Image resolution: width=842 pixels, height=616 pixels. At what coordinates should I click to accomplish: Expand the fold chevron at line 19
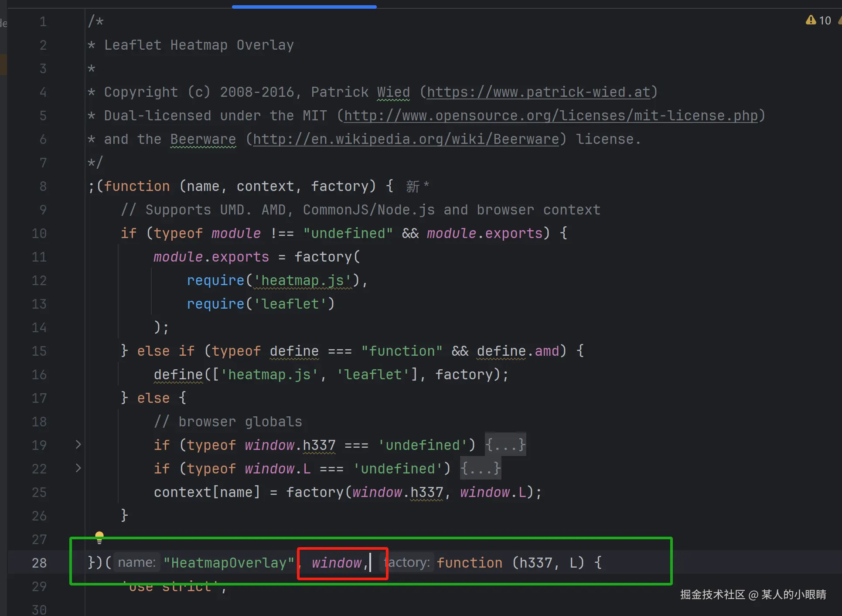tap(78, 444)
